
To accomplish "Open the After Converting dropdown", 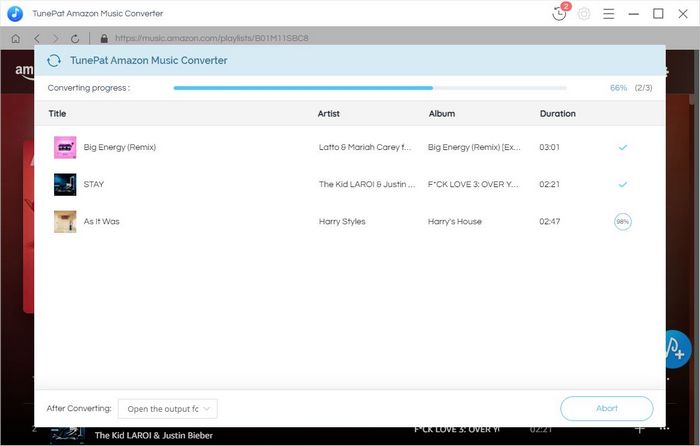I will 167,408.
